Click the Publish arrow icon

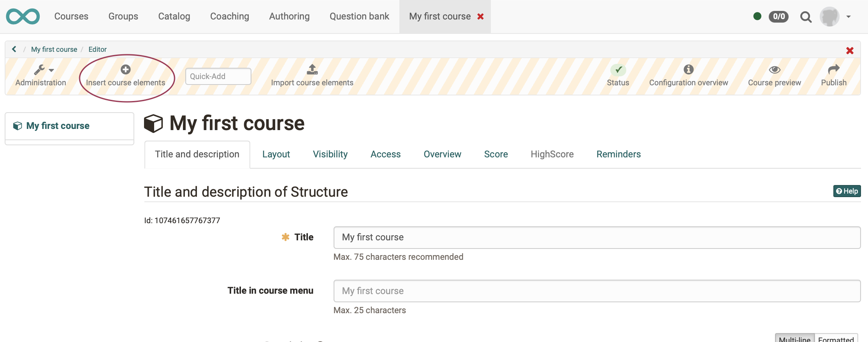pyautogui.click(x=833, y=70)
